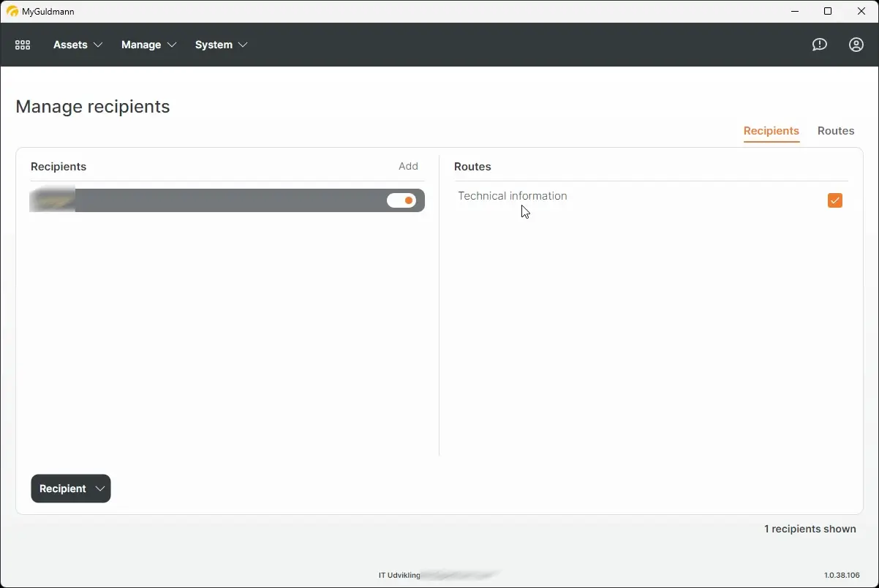Uncheck the Technical information route checkbox

coord(835,200)
